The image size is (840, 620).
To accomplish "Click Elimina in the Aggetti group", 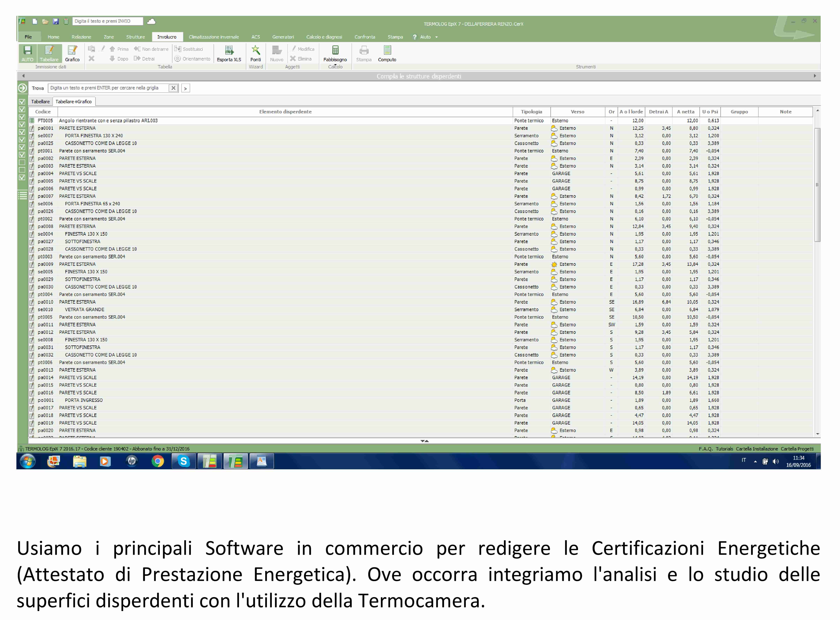I will click(x=301, y=59).
